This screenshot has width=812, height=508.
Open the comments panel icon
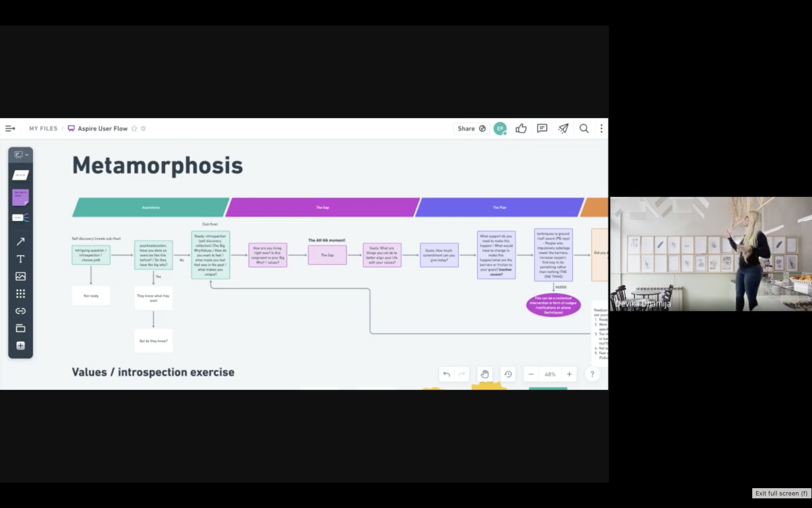click(542, 128)
